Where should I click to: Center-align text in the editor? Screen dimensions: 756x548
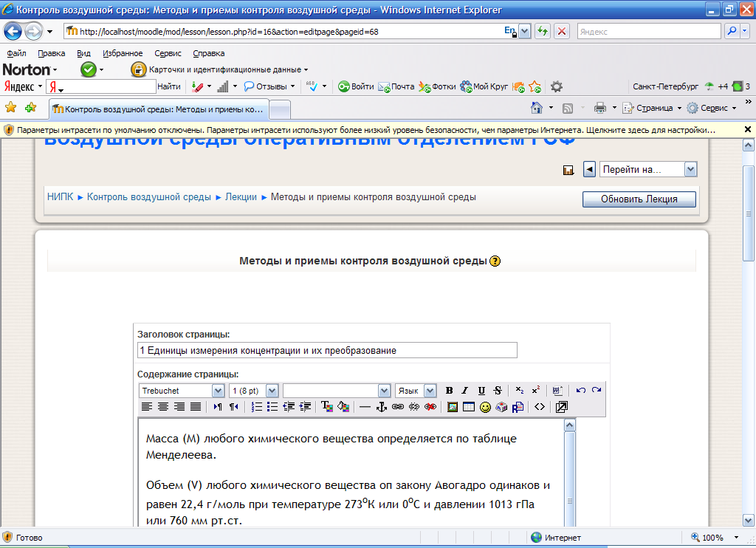point(163,407)
